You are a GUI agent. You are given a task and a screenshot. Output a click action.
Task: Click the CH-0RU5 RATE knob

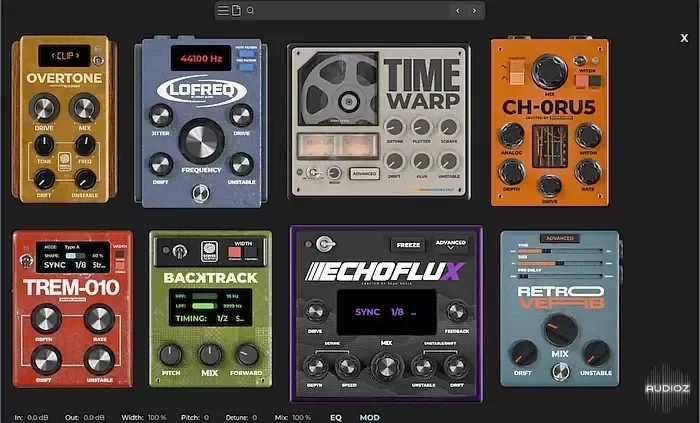(588, 172)
